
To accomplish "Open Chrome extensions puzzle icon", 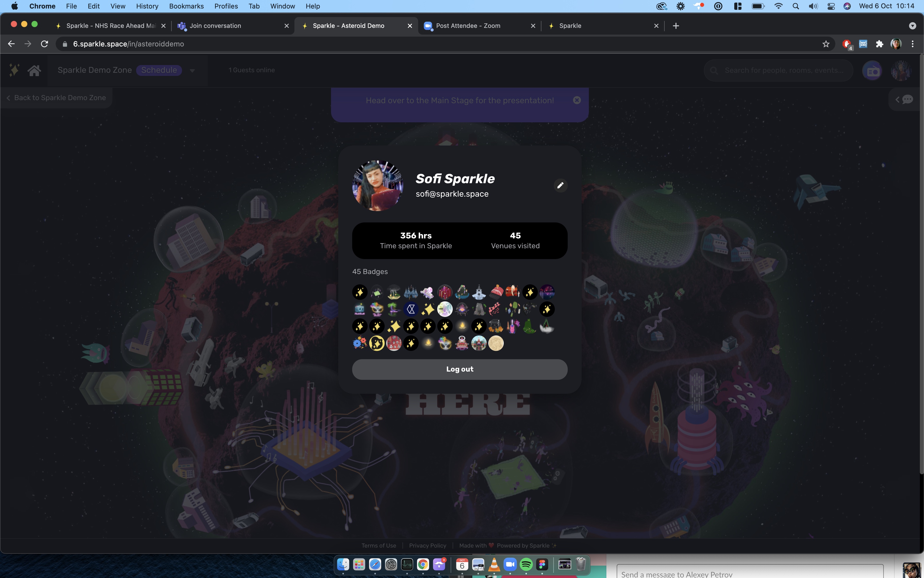I will click(x=880, y=44).
